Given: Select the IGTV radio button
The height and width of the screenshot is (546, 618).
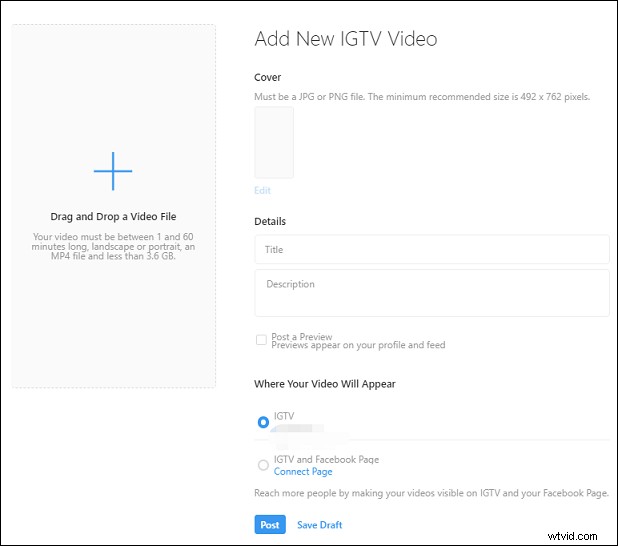Looking at the screenshot, I should click(x=263, y=422).
